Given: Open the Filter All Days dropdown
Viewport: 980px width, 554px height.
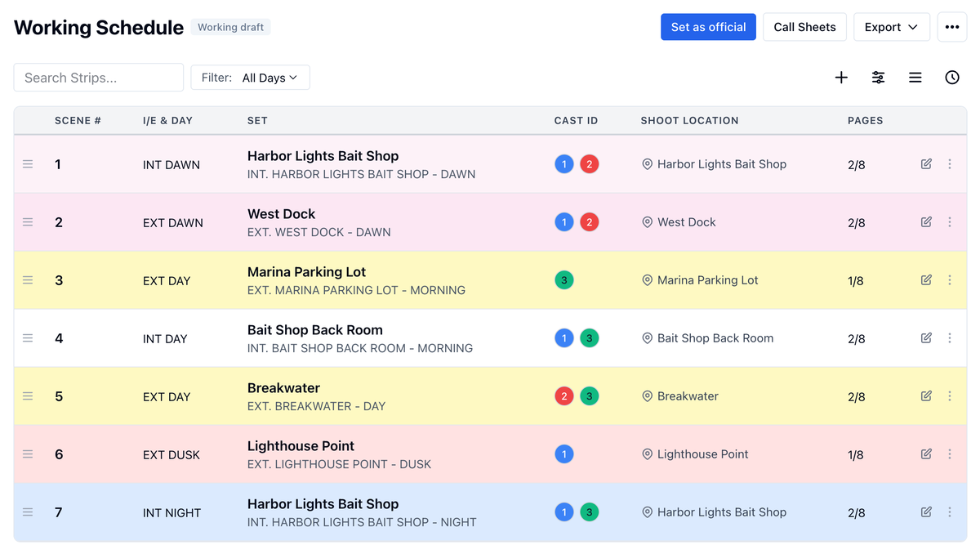Looking at the screenshot, I should [x=250, y=78].
